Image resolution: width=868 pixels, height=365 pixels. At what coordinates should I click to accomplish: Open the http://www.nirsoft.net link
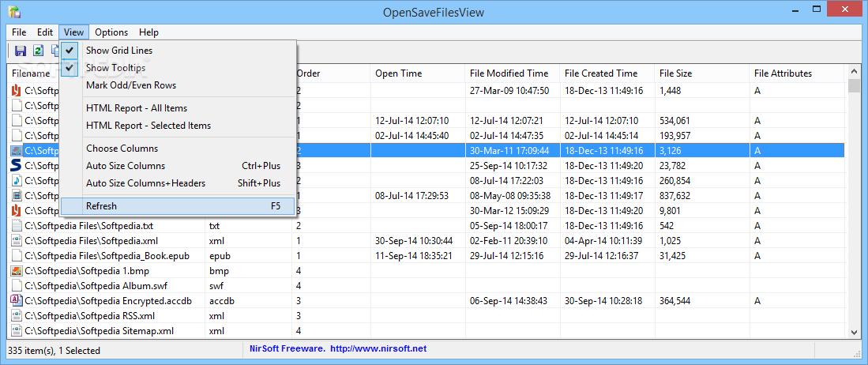(x=378, y=349)
